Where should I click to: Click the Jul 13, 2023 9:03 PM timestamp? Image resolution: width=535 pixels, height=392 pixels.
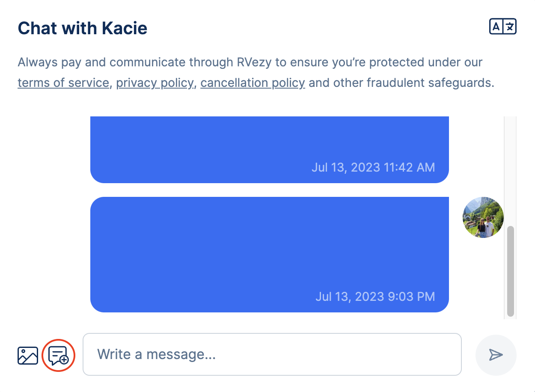[375, 296]
